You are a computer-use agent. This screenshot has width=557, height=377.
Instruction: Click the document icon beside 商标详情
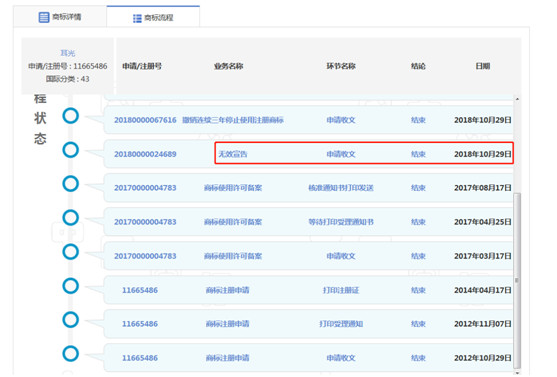(x=44, y=17)
